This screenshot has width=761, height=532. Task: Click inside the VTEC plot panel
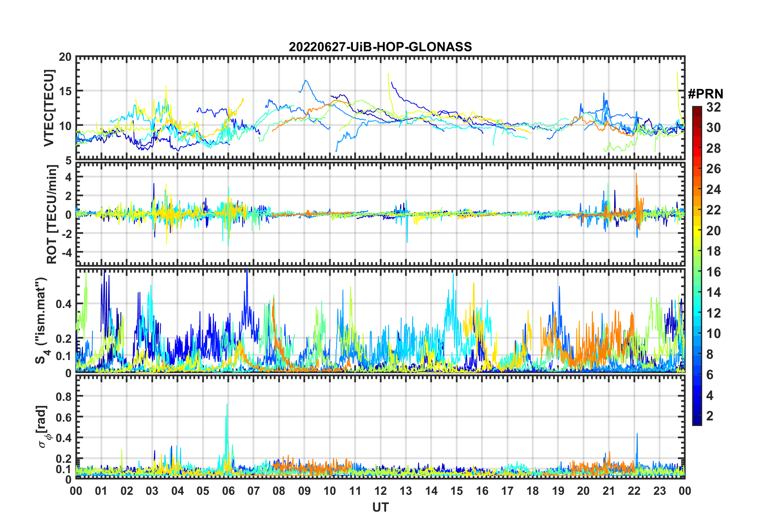click(380, 108)
